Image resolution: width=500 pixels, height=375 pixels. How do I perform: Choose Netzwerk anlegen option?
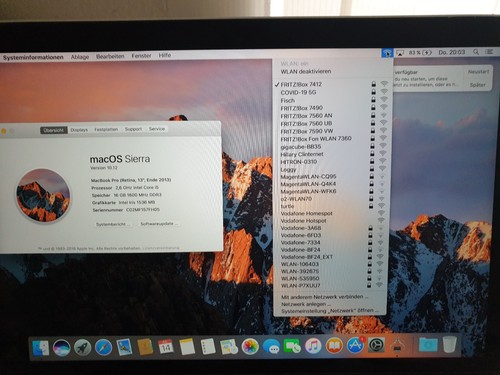pyautogui.click(x=306, y=304)
